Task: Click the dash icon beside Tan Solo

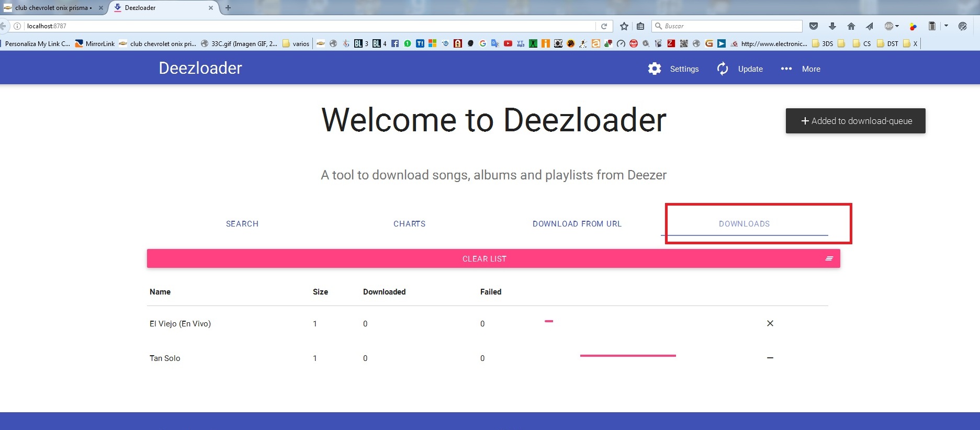Action: click(x=770, y=358)
